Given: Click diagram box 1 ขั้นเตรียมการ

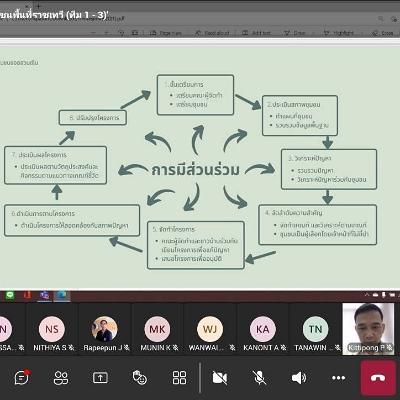Looking at the screenshot, I should click(195, 95).
